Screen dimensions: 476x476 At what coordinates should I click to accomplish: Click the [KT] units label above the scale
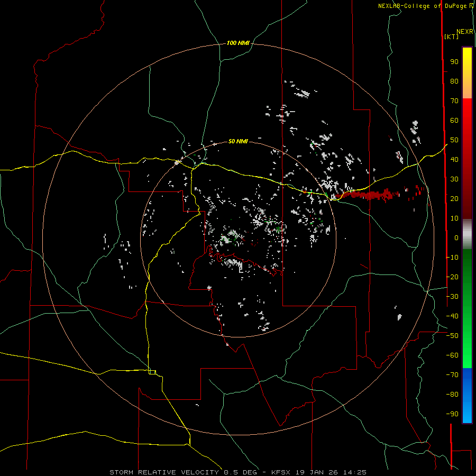[451, 36]
